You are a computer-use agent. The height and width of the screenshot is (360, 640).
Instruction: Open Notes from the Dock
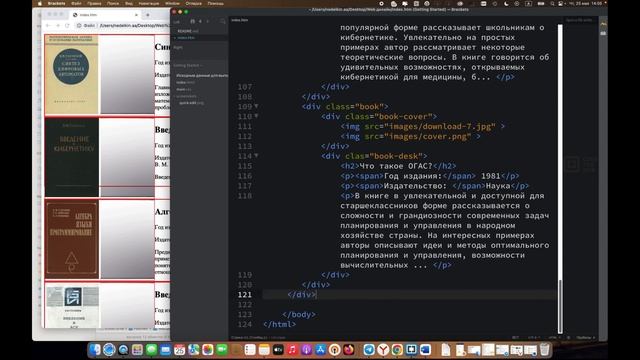click(264, 349)
